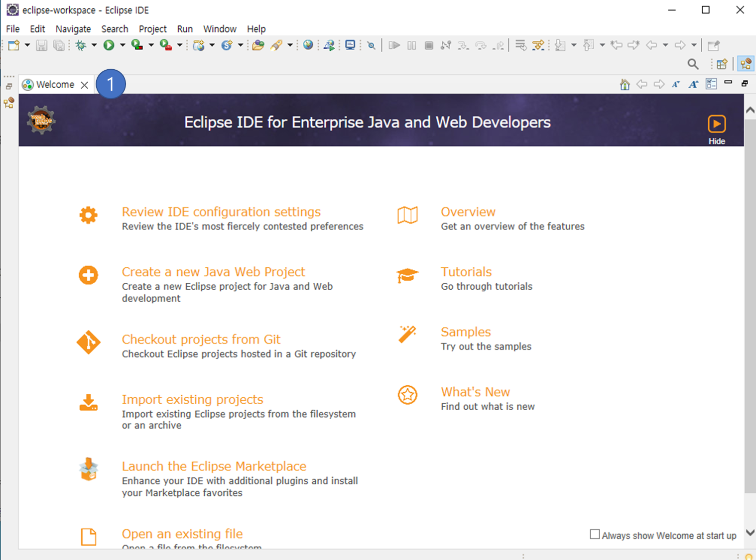
Task: Expand the Run dropdown arrow
Action: (122, 45)
